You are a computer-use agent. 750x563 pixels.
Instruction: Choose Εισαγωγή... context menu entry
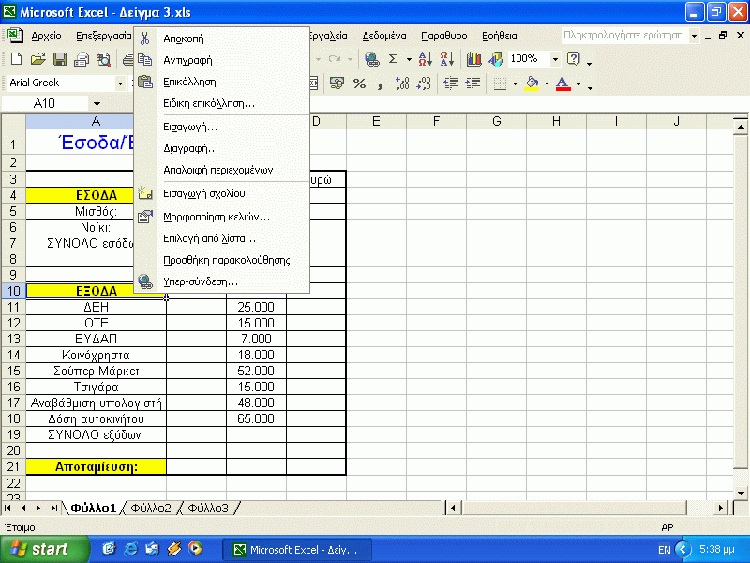pyautogui.click(x=221, y=127)
